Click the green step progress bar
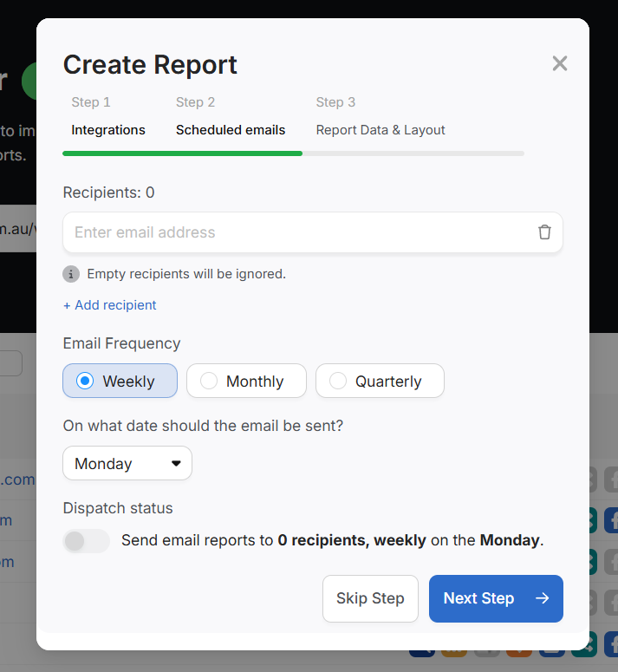Image resolution: width=618 pixels, height=672 pixels. click(182, 153)
